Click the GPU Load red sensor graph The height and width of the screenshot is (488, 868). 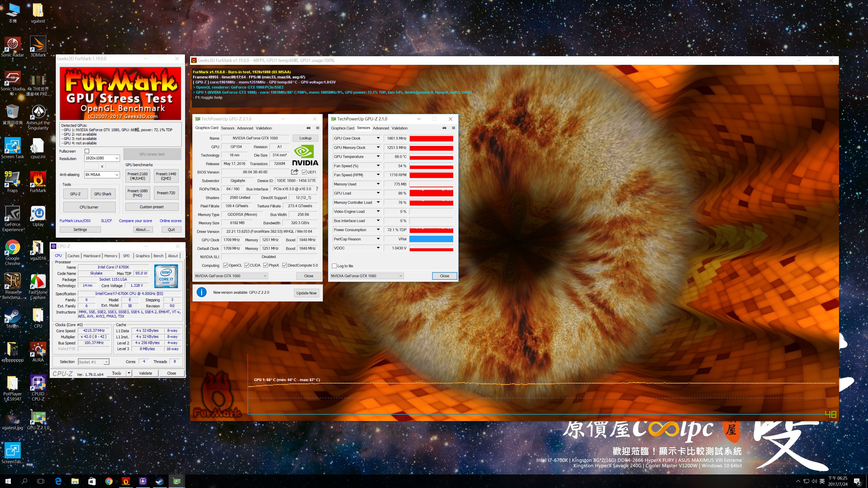pyautogui.click(x=431, y=193)
